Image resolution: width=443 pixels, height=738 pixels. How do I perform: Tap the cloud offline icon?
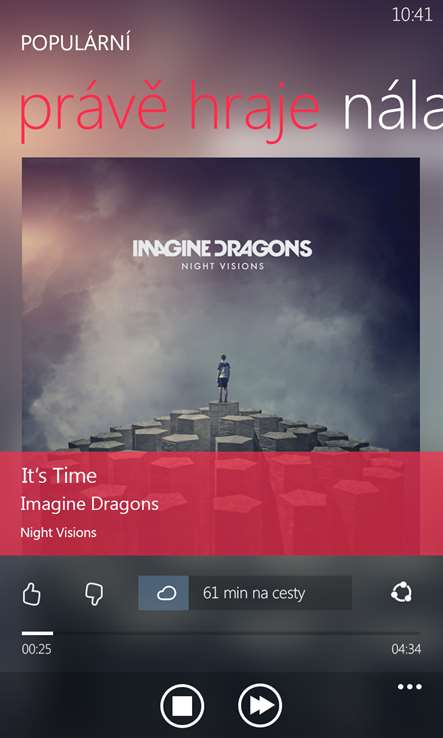click(x=163, y=593)
